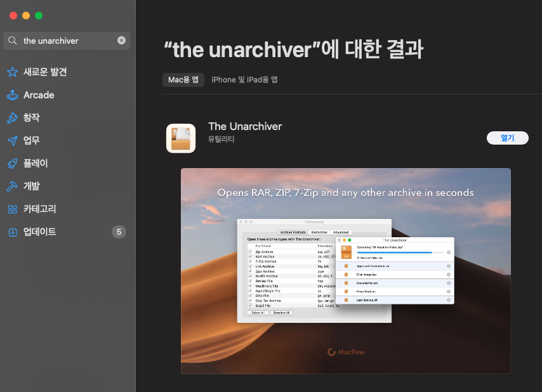
Task: Select the 업무 paper plane icon
Action: point(13,141)
